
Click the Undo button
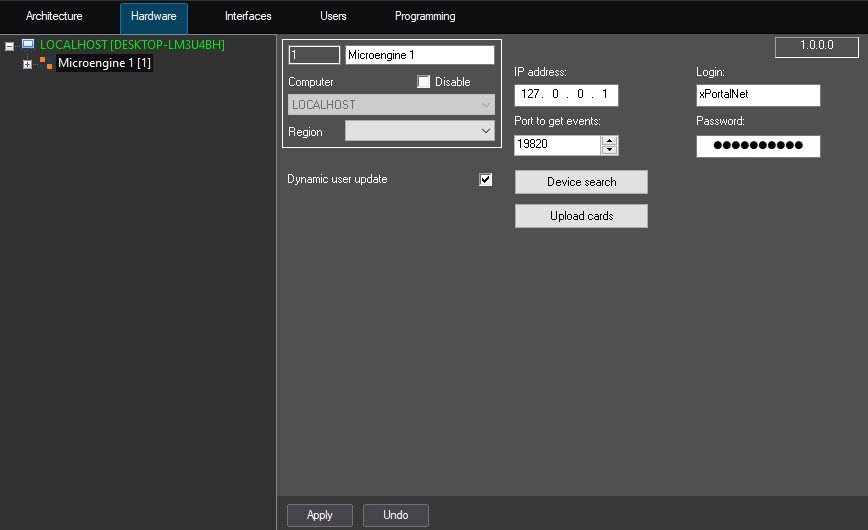point(396,515)
